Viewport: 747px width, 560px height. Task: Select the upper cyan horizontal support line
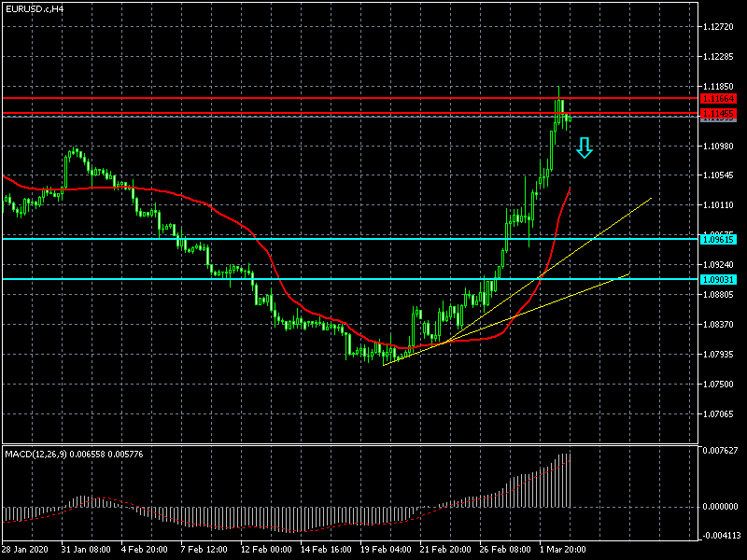point(280,239)
